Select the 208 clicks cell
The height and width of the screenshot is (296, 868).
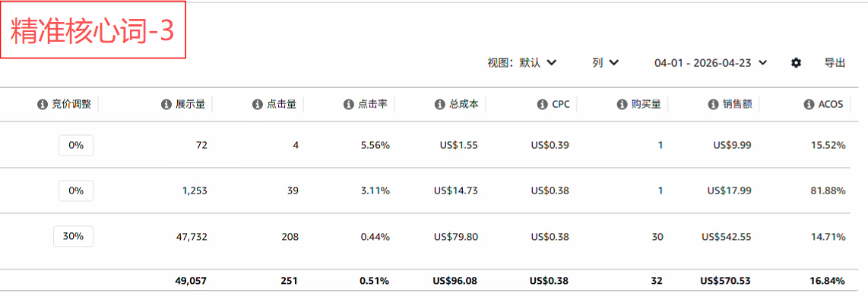pos(291,237)
